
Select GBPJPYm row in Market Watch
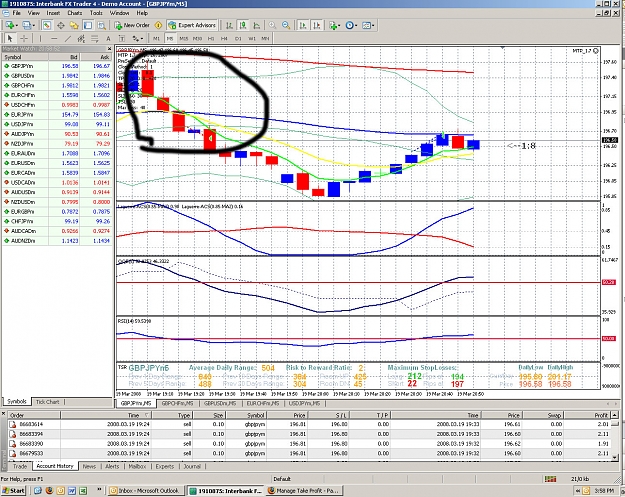(x=57, y=66)
